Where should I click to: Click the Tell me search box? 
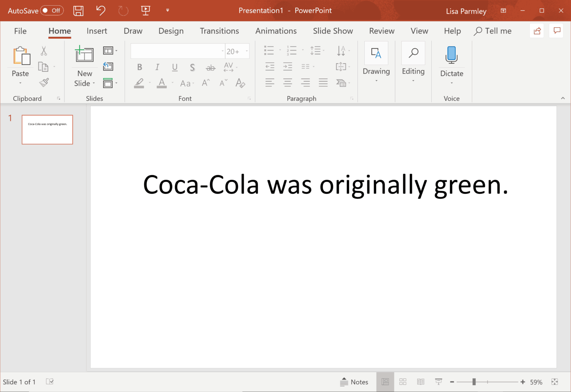[493, 31]
